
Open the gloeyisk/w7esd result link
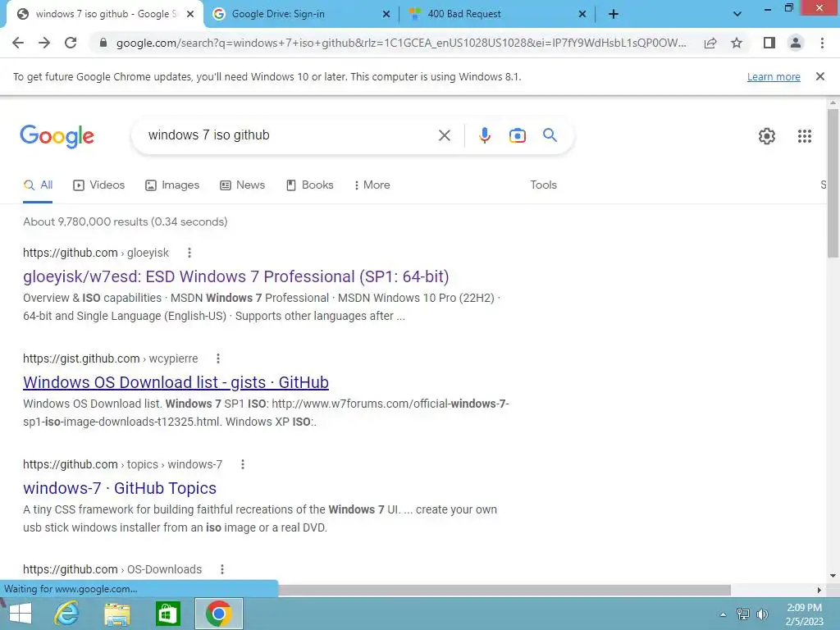235,276
